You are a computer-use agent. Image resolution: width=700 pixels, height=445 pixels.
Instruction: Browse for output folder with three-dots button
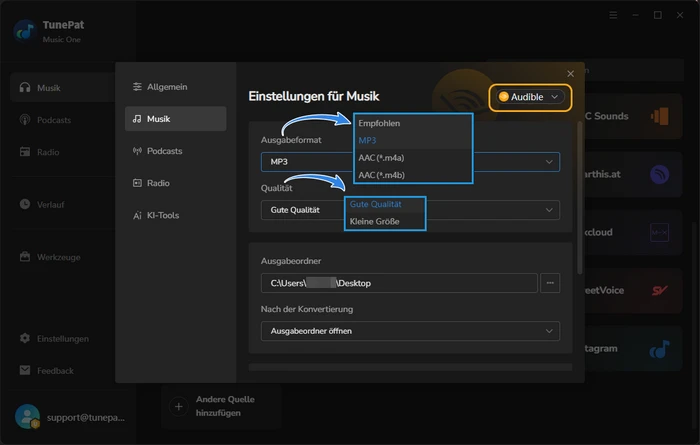pos(550,283)
